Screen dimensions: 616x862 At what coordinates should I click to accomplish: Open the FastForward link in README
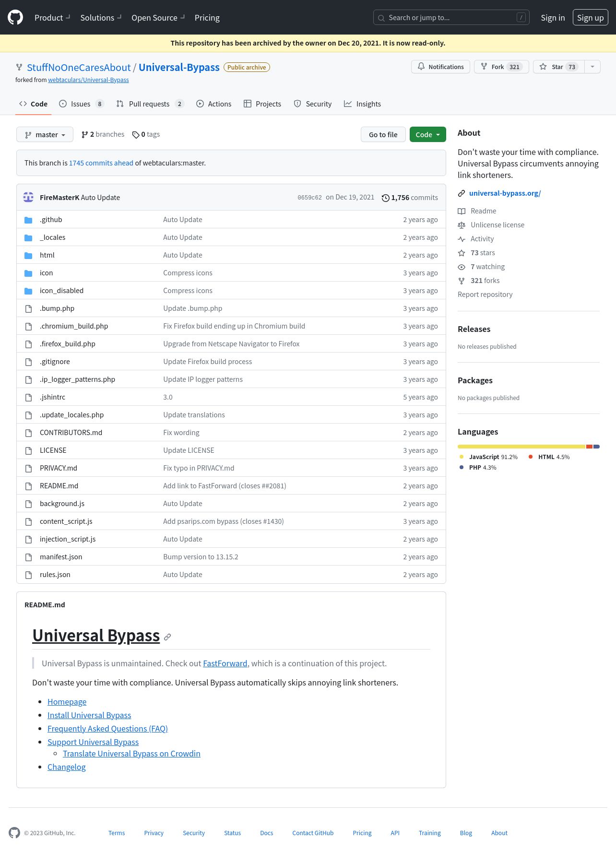[x=225, y=663]
